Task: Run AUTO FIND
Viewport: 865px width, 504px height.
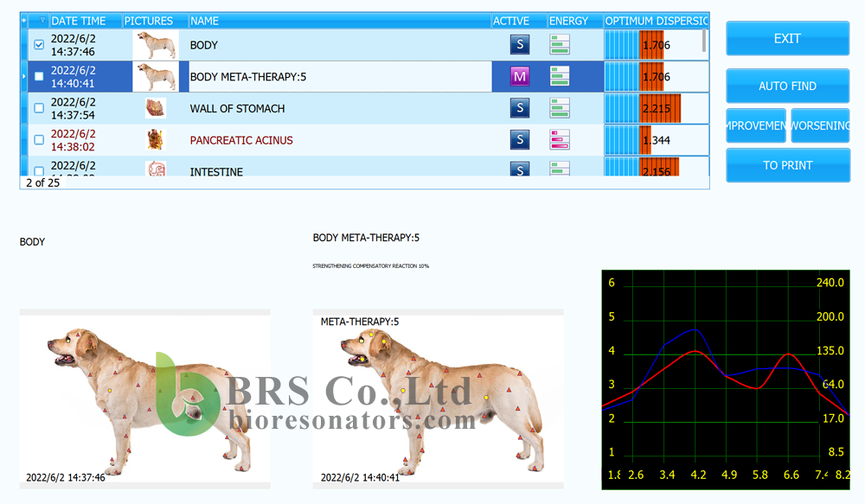Action: point(787,86)
